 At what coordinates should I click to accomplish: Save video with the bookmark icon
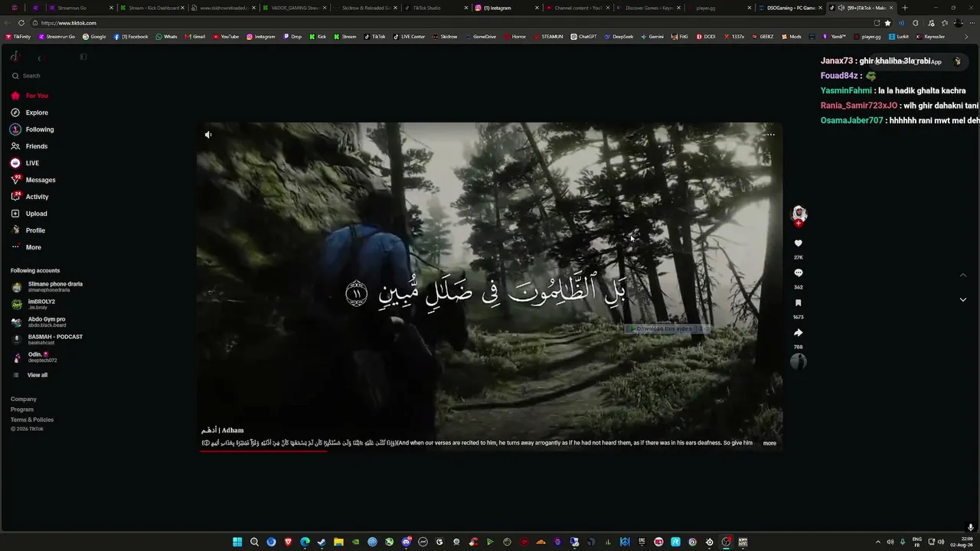798,303
